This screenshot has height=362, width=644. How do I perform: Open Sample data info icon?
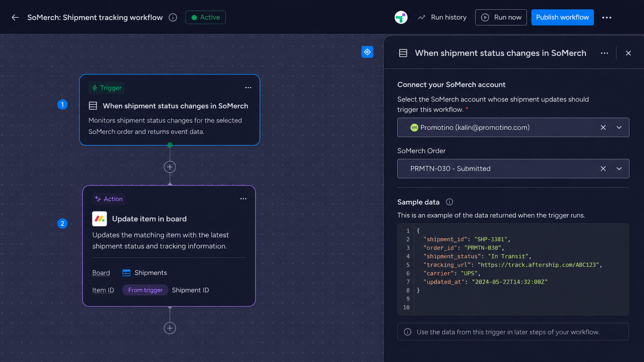[449, 202]
